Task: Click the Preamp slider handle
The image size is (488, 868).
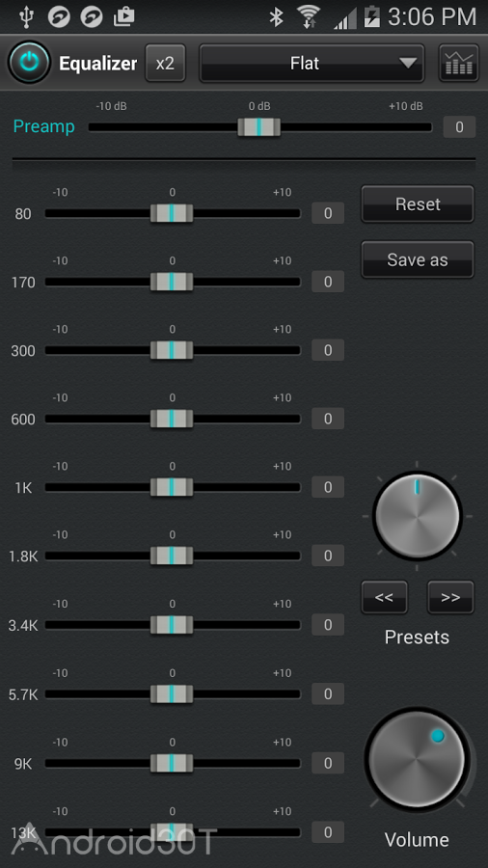Action: [x=258, y=126]
